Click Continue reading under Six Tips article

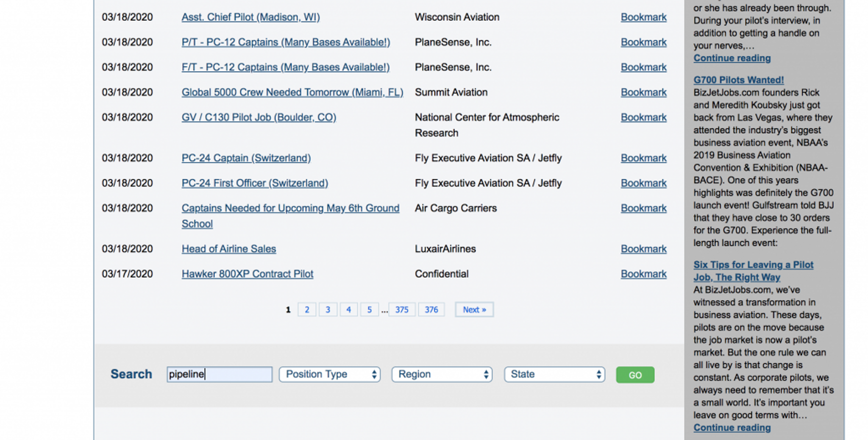point(732,428)
